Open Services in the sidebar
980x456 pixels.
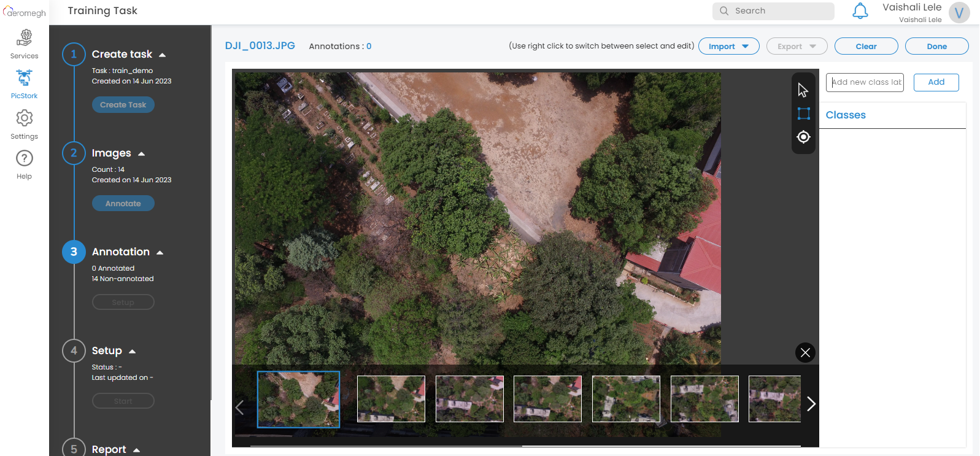pos(24,44)
